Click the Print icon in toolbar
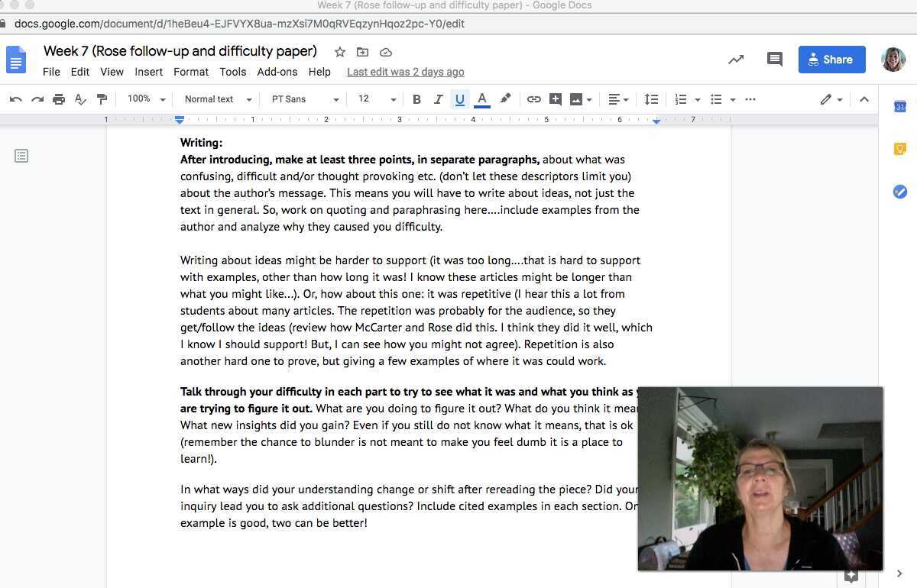 59,99
